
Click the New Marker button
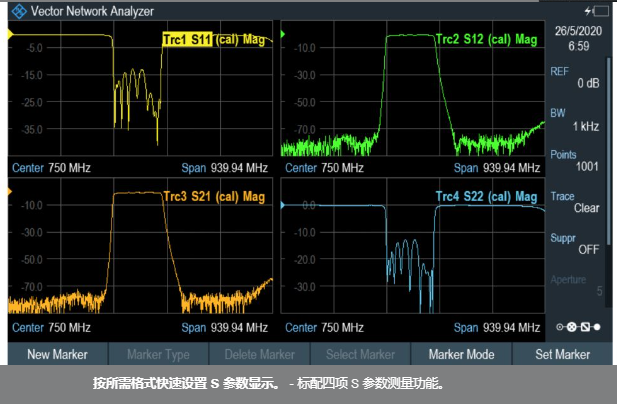point(57,354)
